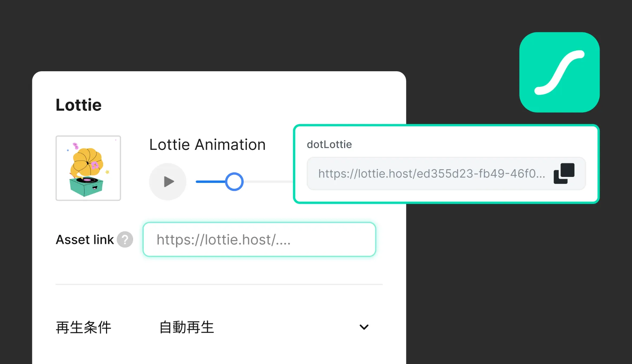
Task: Click the dotLottie label
Action: 329,144
